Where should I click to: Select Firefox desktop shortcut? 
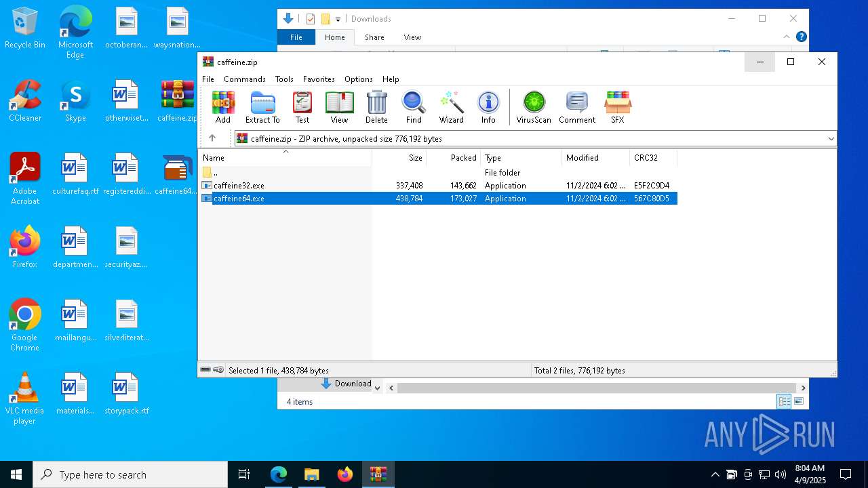(25, 247)
